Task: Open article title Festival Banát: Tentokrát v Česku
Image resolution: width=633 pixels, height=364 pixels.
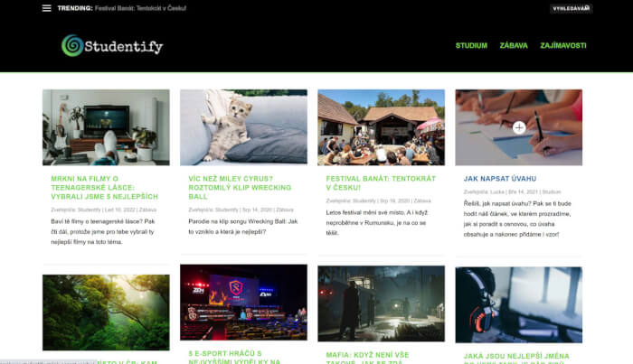Action: tap(381, 183)
